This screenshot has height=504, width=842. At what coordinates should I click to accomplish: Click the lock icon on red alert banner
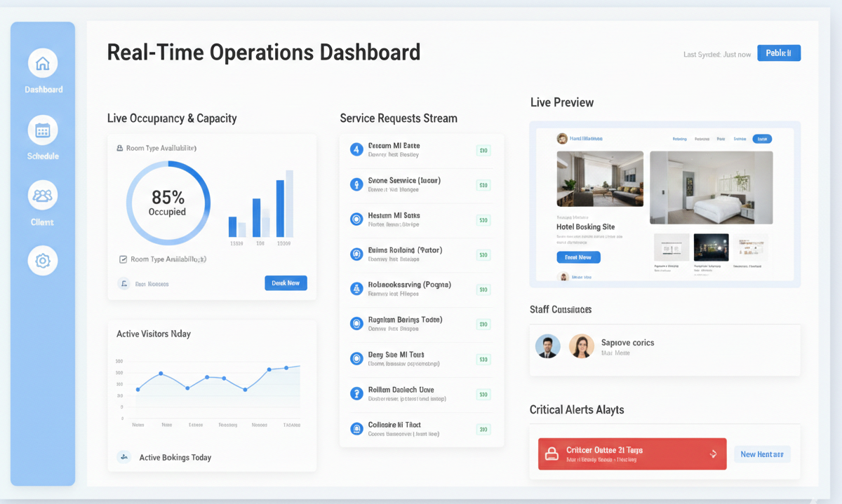click(x=552, y=454)
